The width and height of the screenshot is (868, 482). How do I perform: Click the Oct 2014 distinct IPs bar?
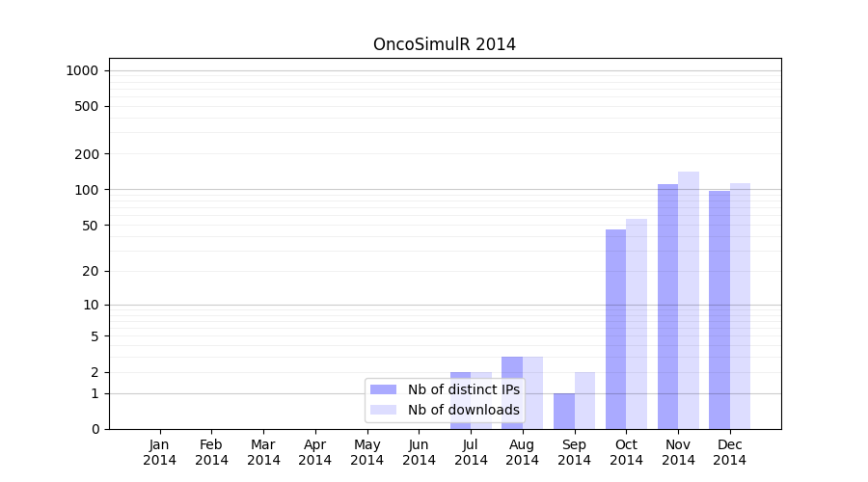tap(615, 329)
